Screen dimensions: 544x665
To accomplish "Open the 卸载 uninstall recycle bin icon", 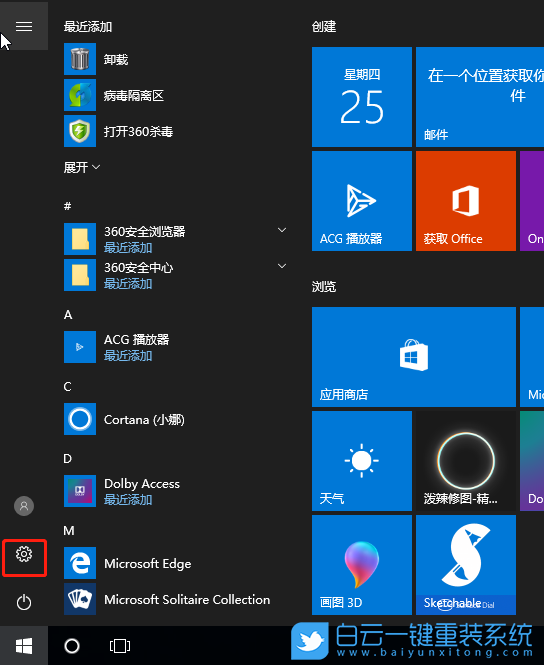I will [x=80, y=59].
